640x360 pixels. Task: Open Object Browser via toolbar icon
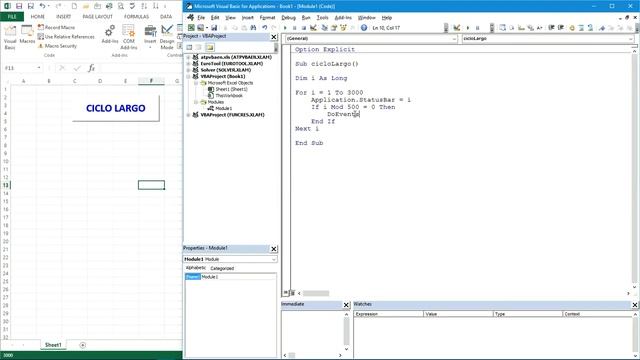pos(343,28)
